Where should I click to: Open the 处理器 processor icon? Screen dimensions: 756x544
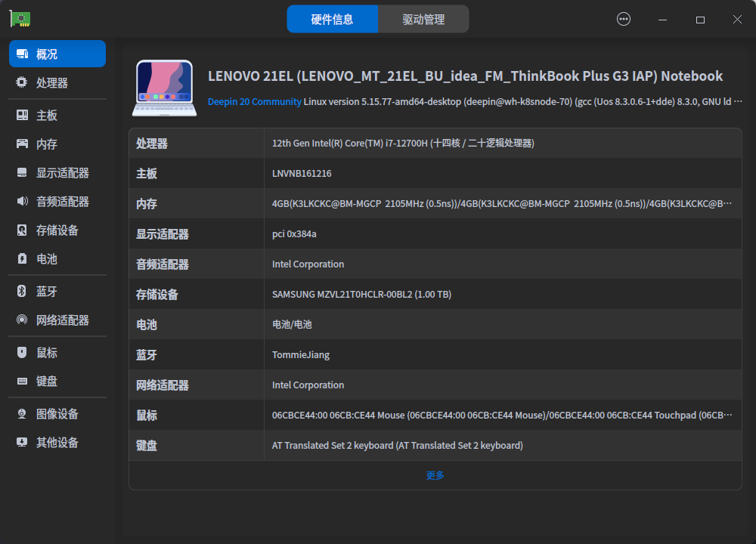tap(22, 82)
